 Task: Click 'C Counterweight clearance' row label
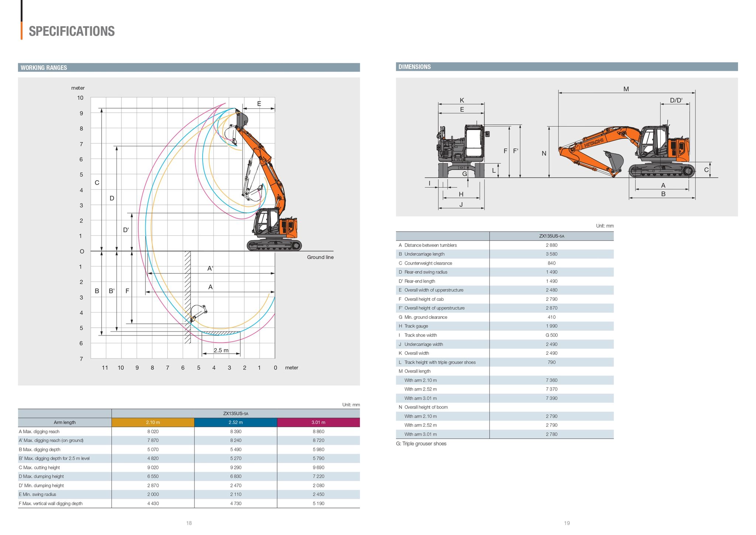tap(425, 263)
